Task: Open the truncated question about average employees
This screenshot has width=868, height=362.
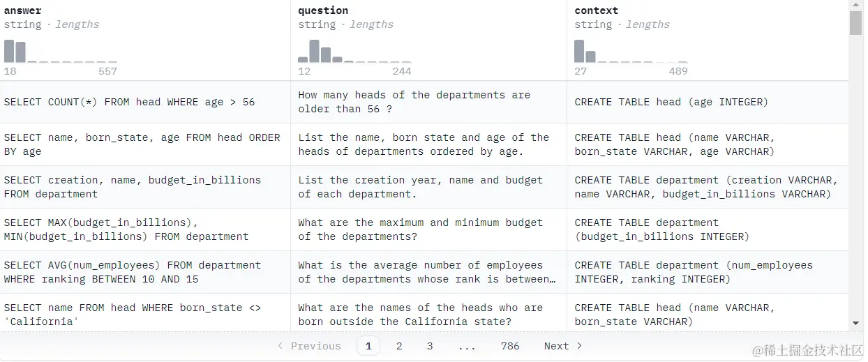Action: click(x=427, y=272)
